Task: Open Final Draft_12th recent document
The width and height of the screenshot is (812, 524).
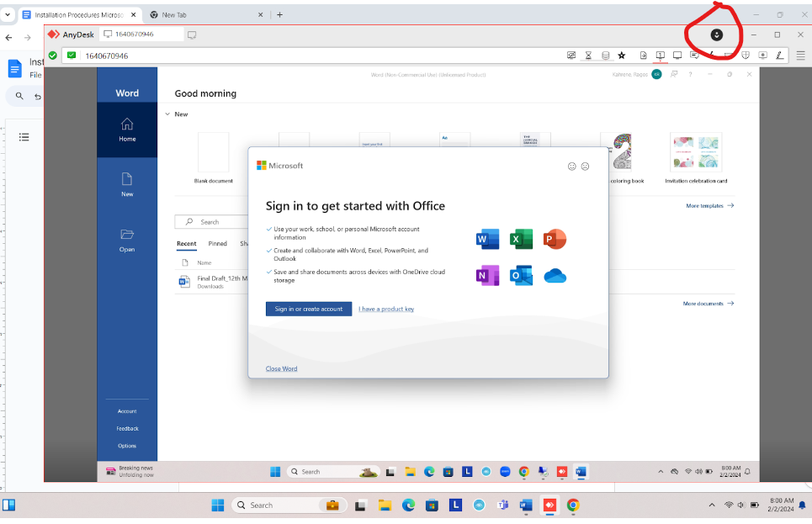Action: point(214,282)
